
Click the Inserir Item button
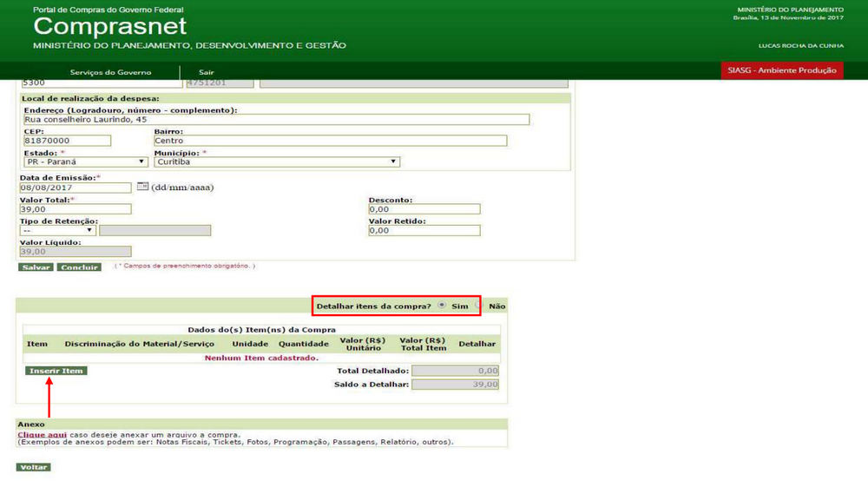coord(56,371)
